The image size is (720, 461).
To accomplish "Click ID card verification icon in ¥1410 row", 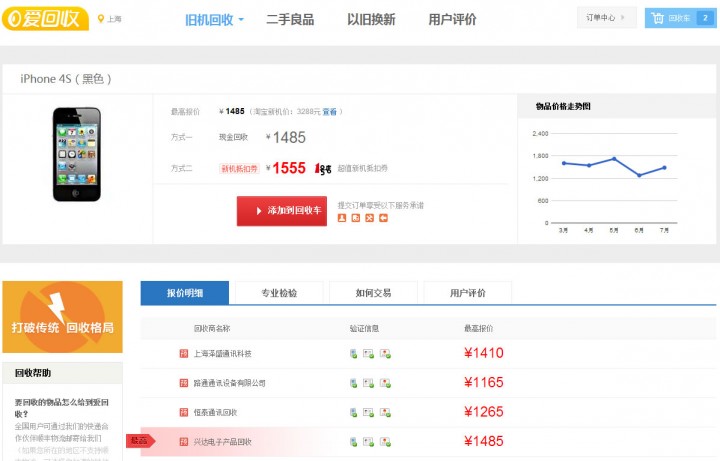I will pos(368,354).
